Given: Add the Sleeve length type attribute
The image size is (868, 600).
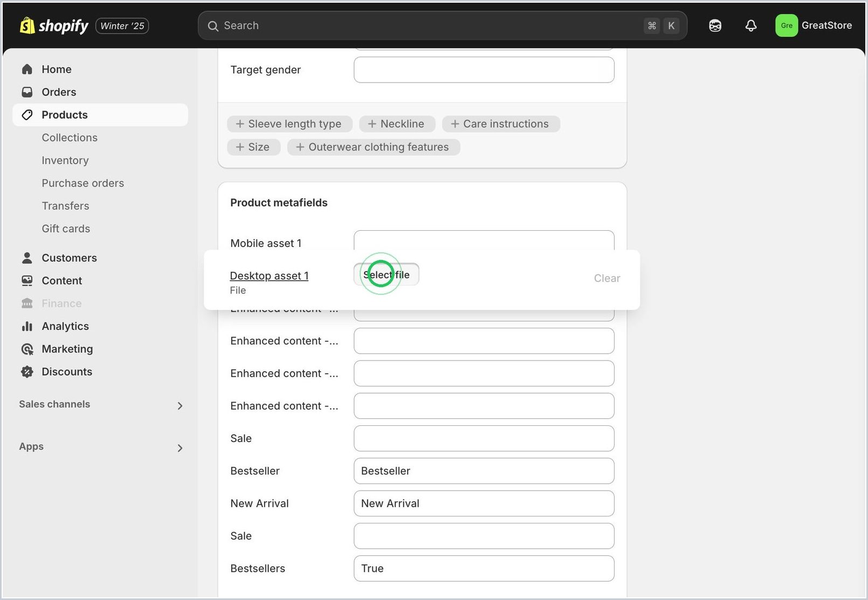Looking at the screenshot, I should pos(290,124).
